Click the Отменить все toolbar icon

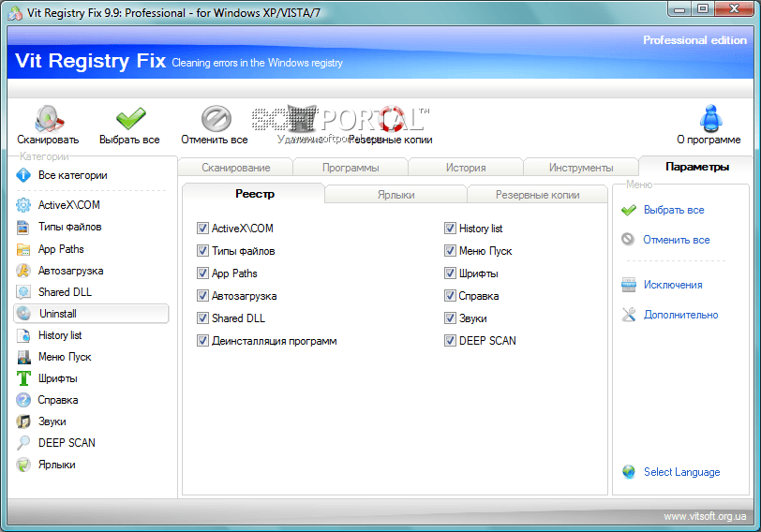click(x=216, y=118)
